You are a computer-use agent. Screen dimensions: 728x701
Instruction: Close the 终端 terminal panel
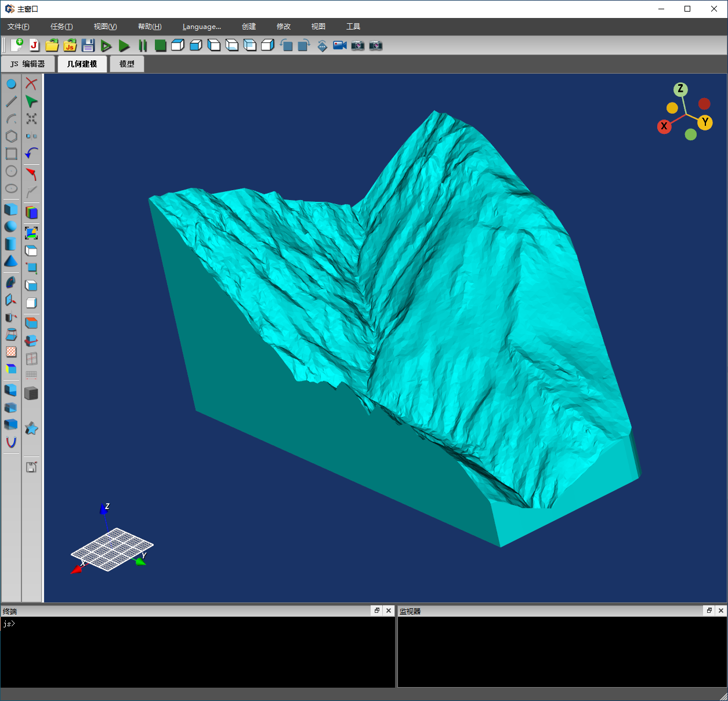pos(389,611)
